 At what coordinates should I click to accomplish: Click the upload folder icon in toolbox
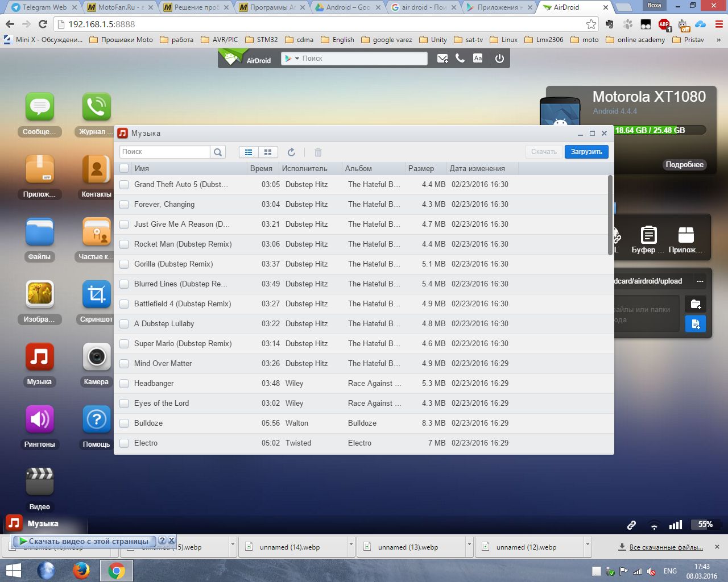pyautogui.click(x=696, y=304)
